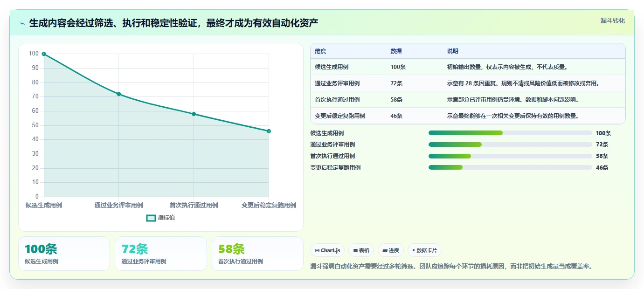Click the 首次执行通过用例 progress bar
This screenshot has height=289, width=644.
(x=510, y=156)
